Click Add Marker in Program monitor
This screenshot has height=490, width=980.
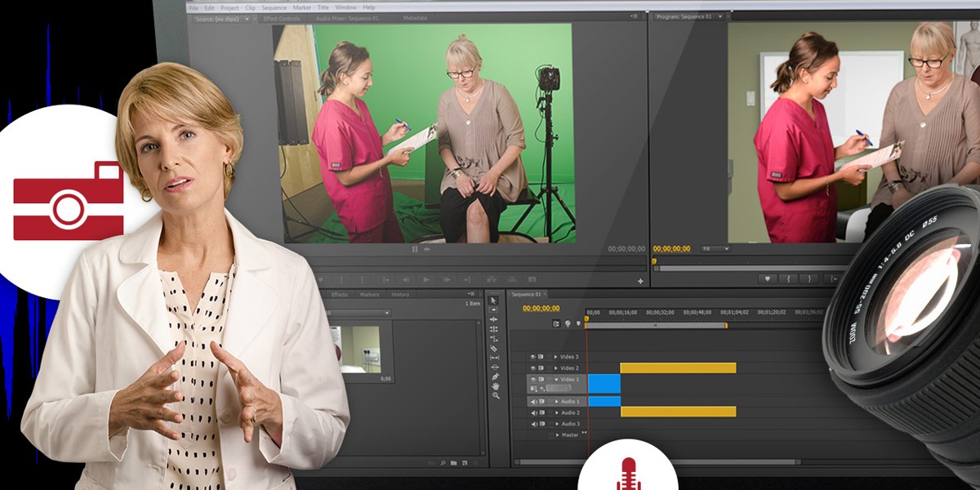[x=767, y=278]
